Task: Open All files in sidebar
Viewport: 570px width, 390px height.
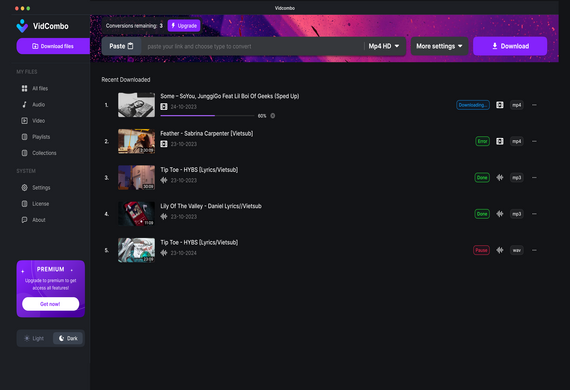Action: tap(35, 88)
